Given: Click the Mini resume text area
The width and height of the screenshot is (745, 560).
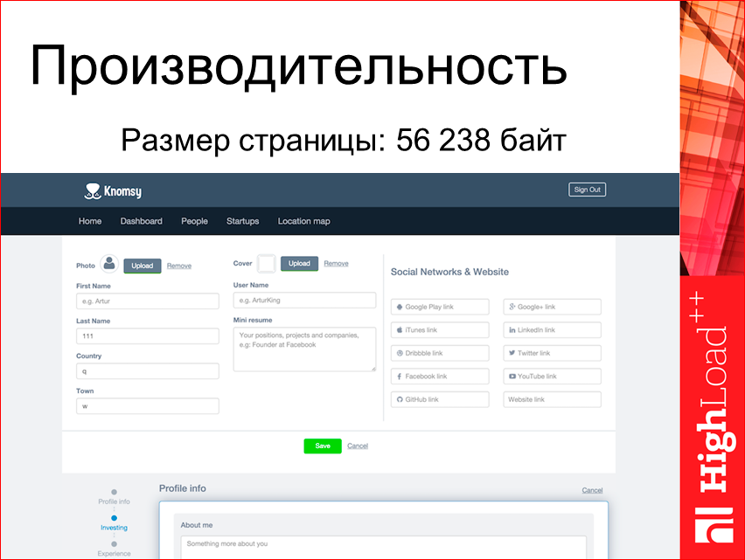Looking at the screenshot, I should click(304, 349).
